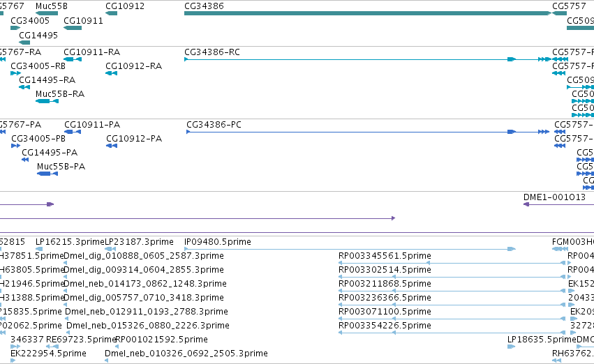The width and height of the screenshot is (594, 364).
Task: Click RP003211868.5prime EST label
Action: [x=385, y=284]
